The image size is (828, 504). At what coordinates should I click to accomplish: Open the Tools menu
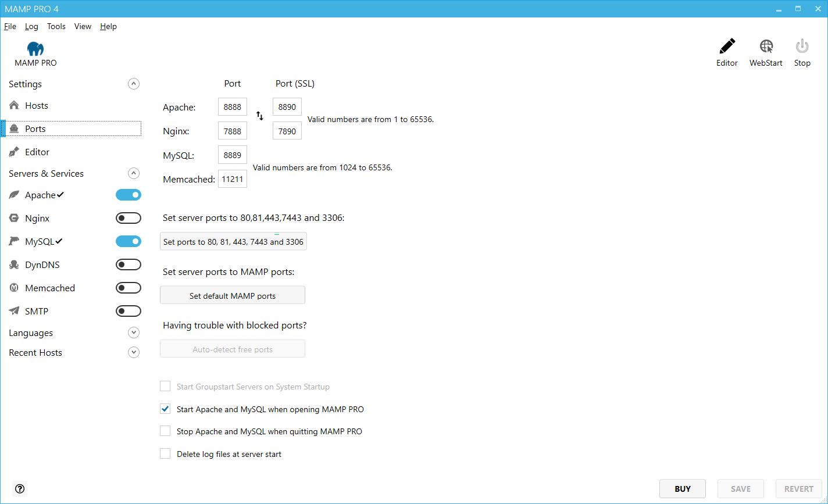pos(56,26)
